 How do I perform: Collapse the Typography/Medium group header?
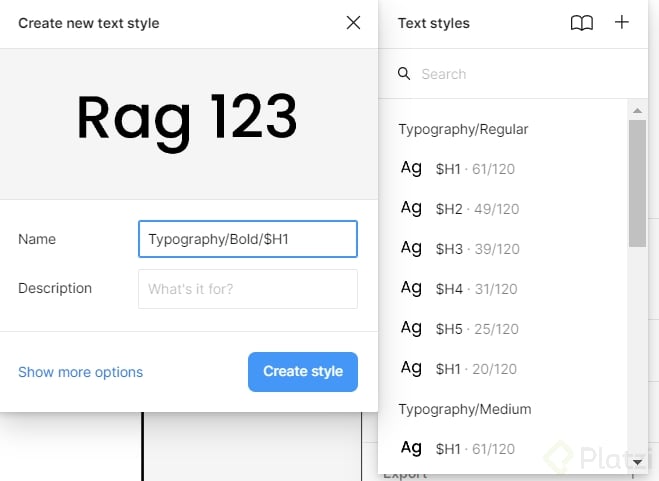464,409
